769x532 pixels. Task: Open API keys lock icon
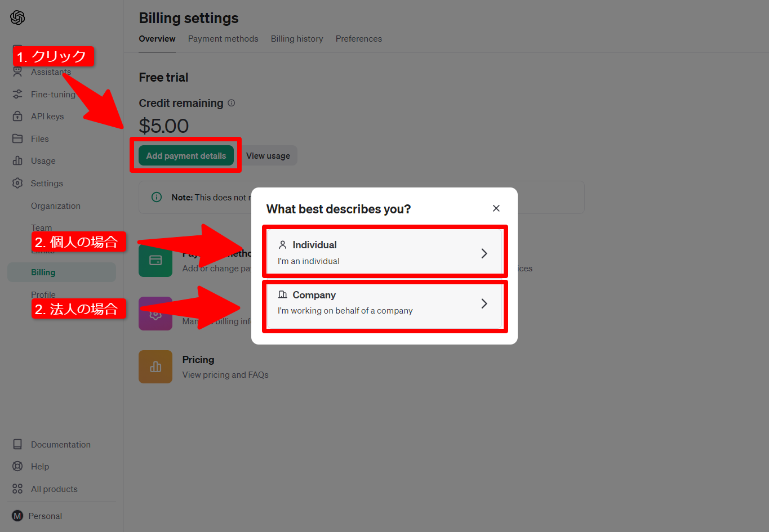click(x=17, y=117)
